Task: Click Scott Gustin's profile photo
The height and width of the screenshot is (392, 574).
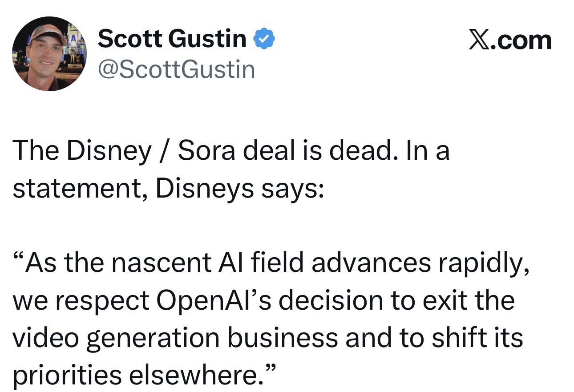Action: coord(50,54)
